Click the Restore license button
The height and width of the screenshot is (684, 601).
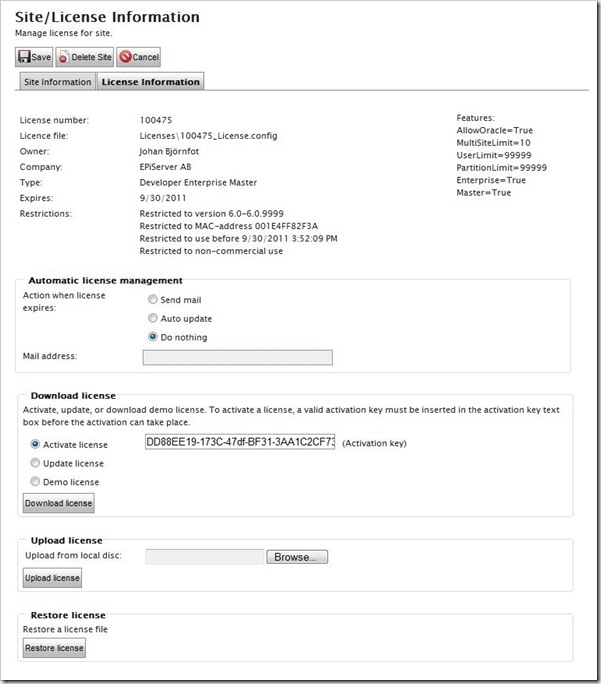(x=54, y=648)
